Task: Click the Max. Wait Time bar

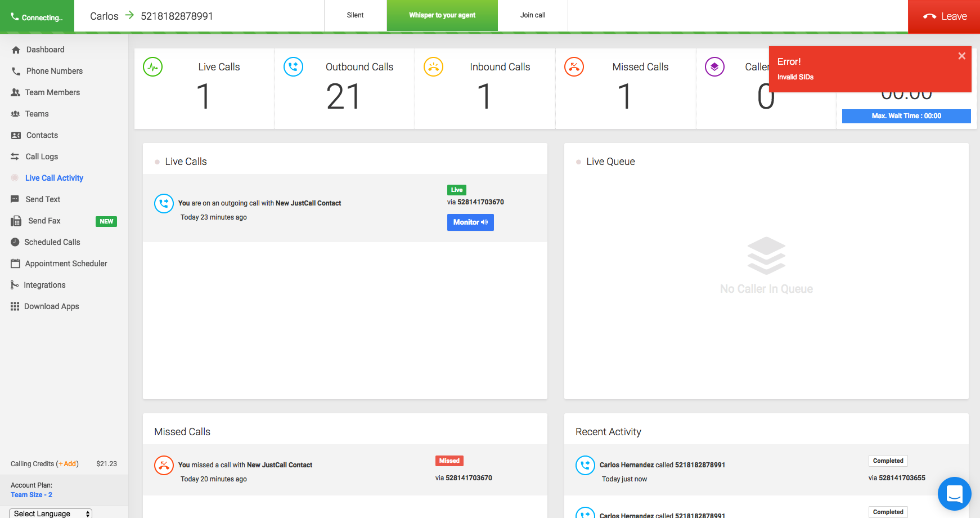Action: [x=906, y=116]
